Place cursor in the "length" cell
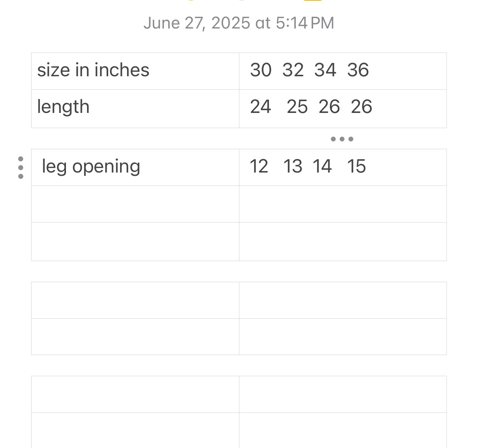Viewport: 478px width, 448px height. click(135, 108)
